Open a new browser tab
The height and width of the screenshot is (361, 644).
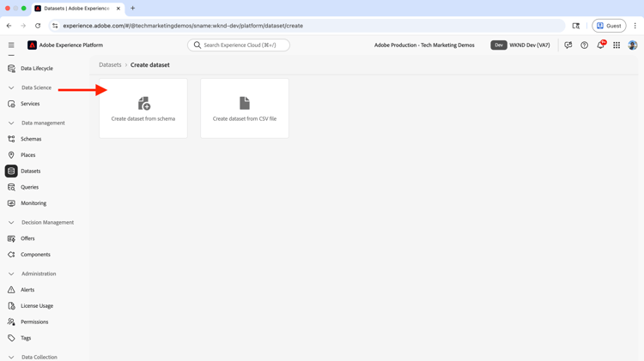132,9
